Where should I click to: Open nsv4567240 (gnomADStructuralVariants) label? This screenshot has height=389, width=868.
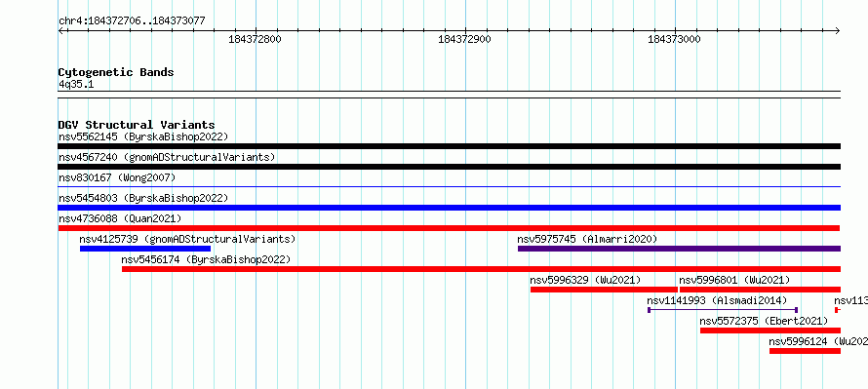click(167, 157)
